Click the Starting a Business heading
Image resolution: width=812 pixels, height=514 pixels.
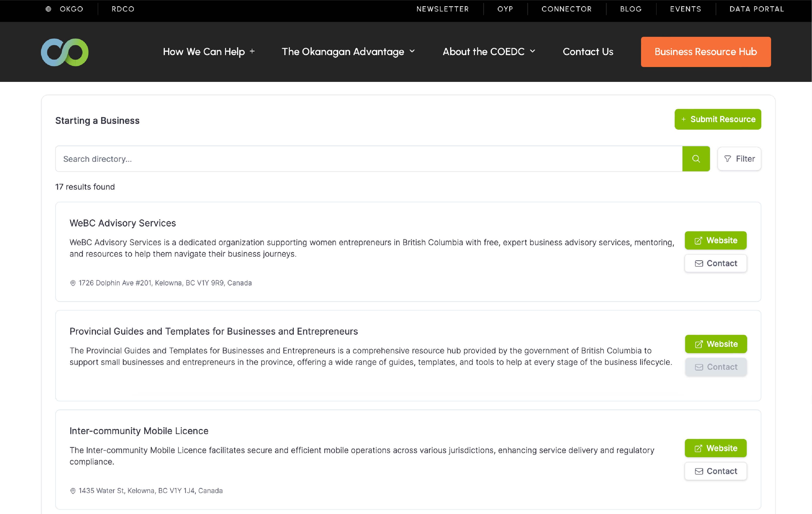point(97,120)
